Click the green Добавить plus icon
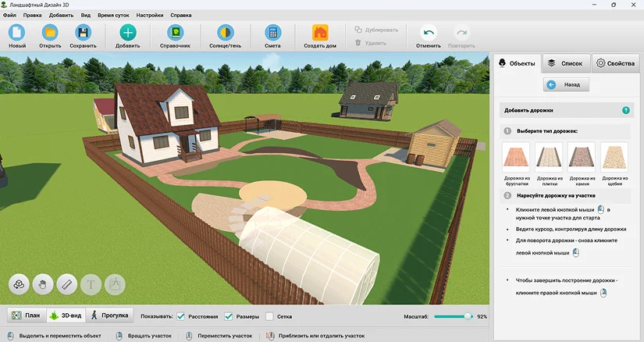The width and height of the screenshot is (644, 342). (x=128, y=33)
